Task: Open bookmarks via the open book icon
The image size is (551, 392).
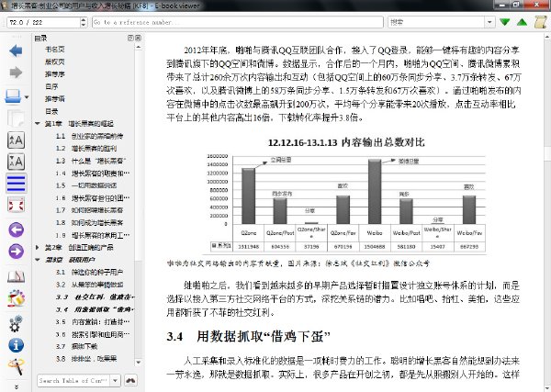Action: 16,277
